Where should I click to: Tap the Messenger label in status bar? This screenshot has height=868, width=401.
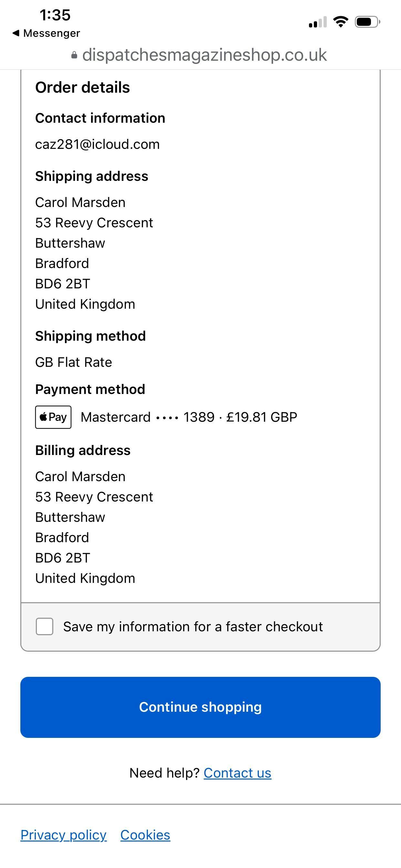coord(52,33)
